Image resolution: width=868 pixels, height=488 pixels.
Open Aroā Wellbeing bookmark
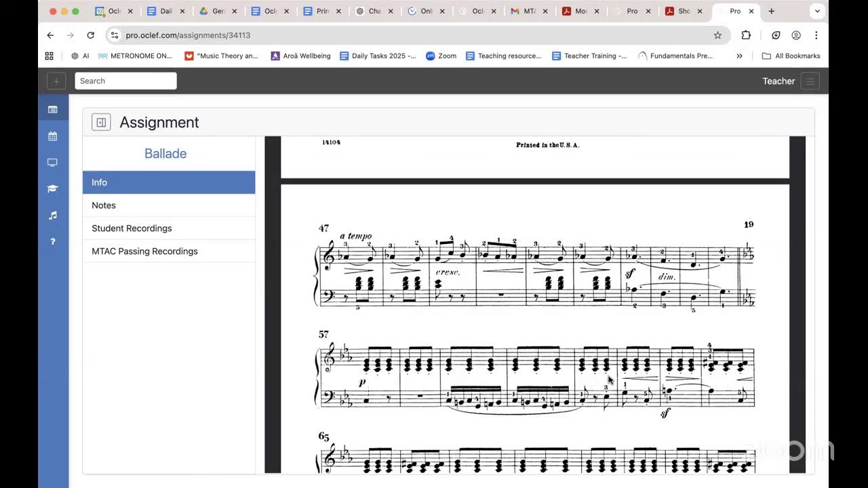(300, 56)
